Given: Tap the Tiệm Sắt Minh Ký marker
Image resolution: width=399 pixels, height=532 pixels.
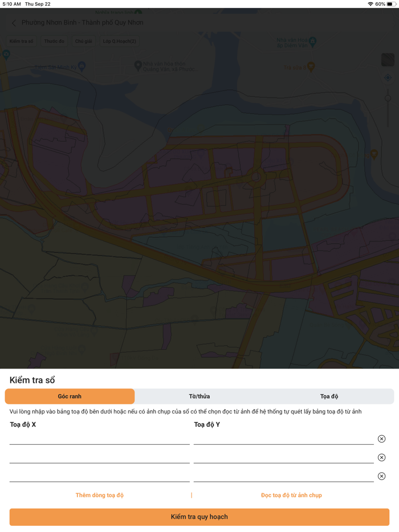Looking at the screenshot, I should pyautogui.click(x=82, y=67).
